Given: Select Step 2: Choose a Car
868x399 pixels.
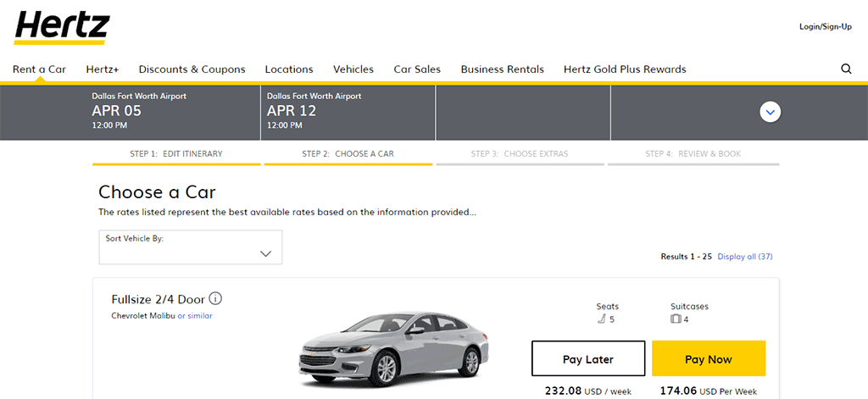Looking at the screenshot, I should [348, 154].
